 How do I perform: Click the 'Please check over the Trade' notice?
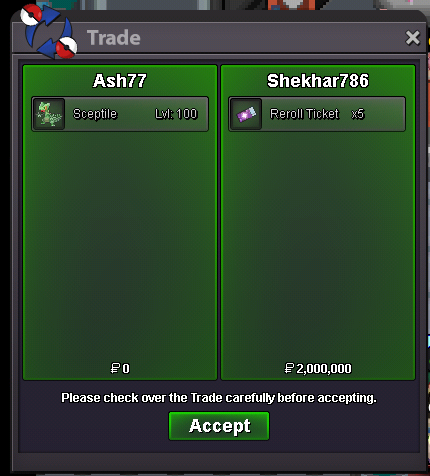(219, 398)
